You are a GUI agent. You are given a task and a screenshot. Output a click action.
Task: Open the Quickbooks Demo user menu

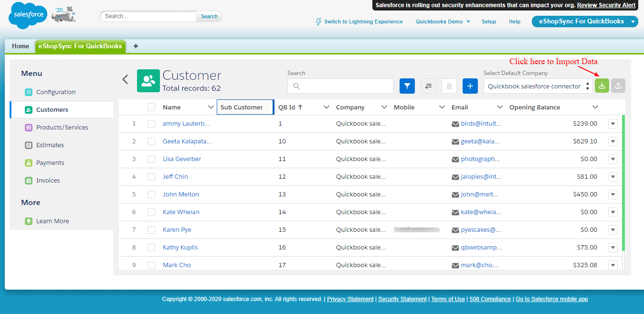click(443, 22)
